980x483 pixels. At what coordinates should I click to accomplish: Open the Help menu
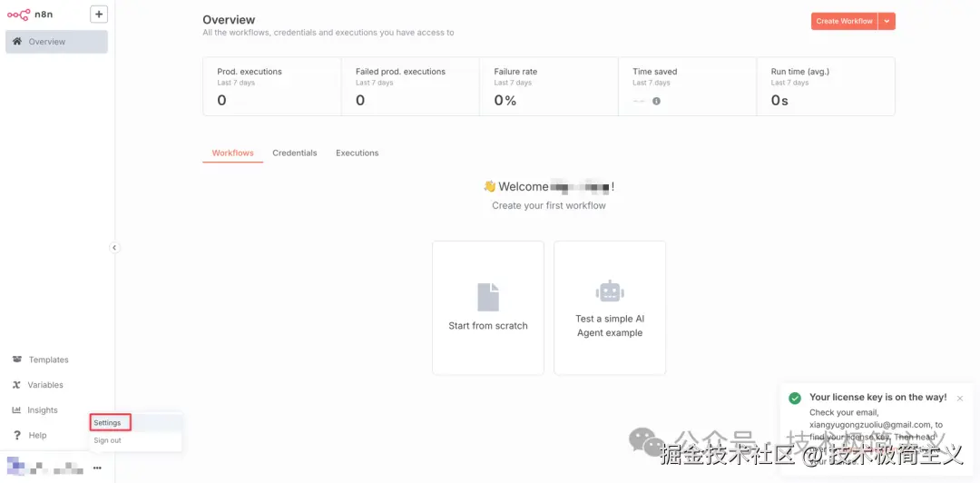(37, 435)
